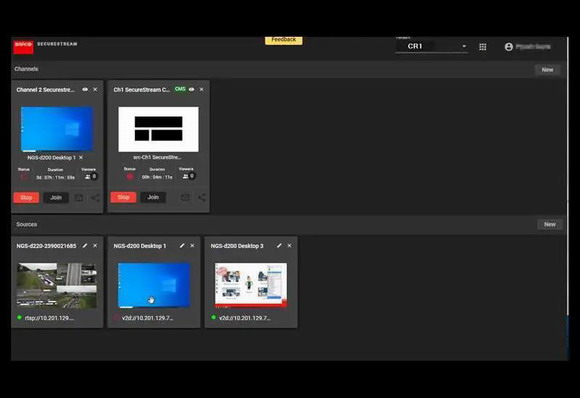Join the Ch1 SecureStream channel
Image resolution: width=580 pixels, height=398 pixels.
(153, 197)
